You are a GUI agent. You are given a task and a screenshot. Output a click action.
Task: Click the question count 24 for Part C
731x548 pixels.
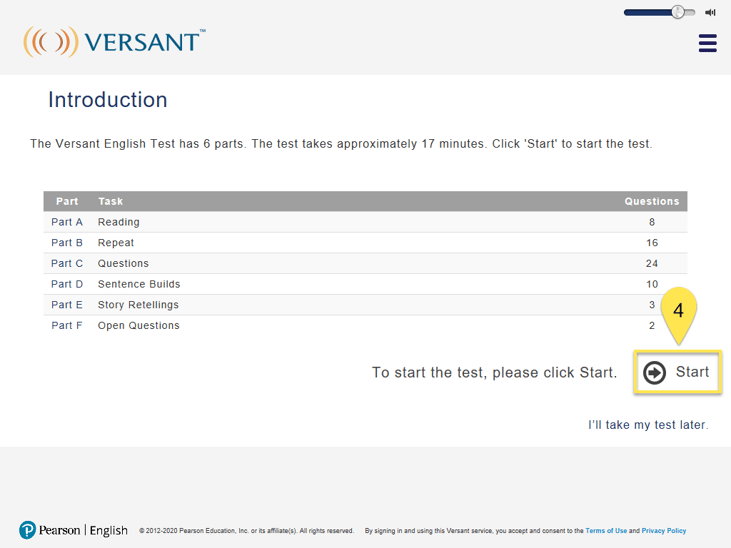(x=652, y=264)
